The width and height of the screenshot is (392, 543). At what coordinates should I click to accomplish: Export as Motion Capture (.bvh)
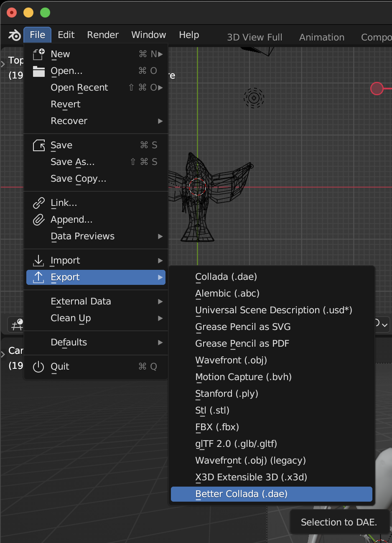272,377
